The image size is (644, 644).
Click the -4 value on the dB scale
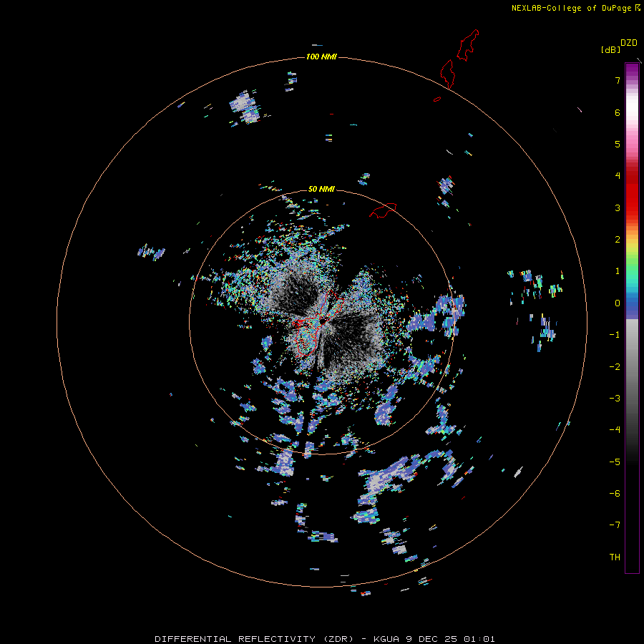tap(615, 430)
